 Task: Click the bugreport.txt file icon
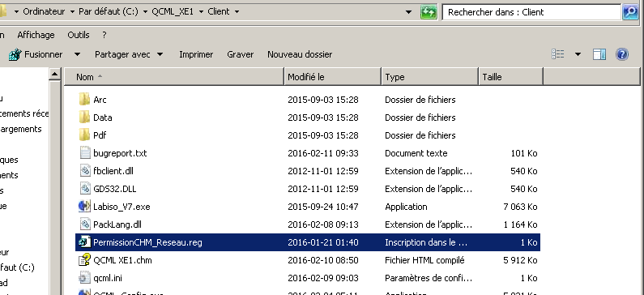tap(84, 153)
